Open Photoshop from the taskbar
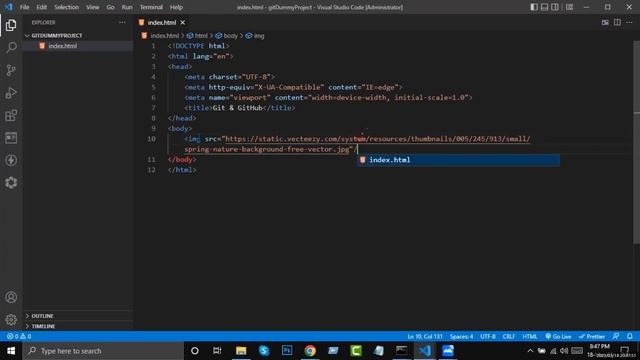Image resolution: width=640 pixels, height=360 pixels. click(287, 351)
